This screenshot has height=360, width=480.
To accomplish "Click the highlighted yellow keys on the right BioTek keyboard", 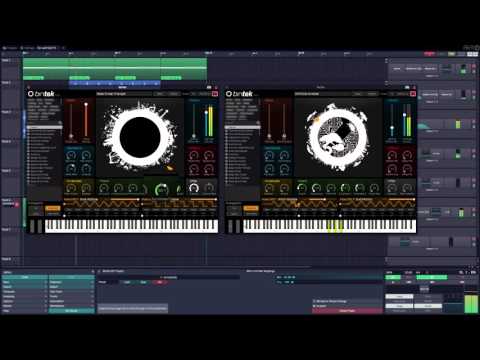I will point(335,226).
